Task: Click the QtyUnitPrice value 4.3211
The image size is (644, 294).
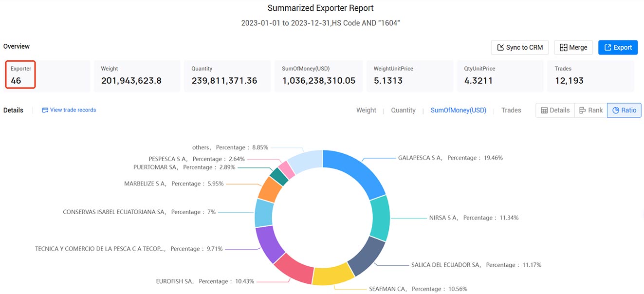Action: click(x=478, y=81)
